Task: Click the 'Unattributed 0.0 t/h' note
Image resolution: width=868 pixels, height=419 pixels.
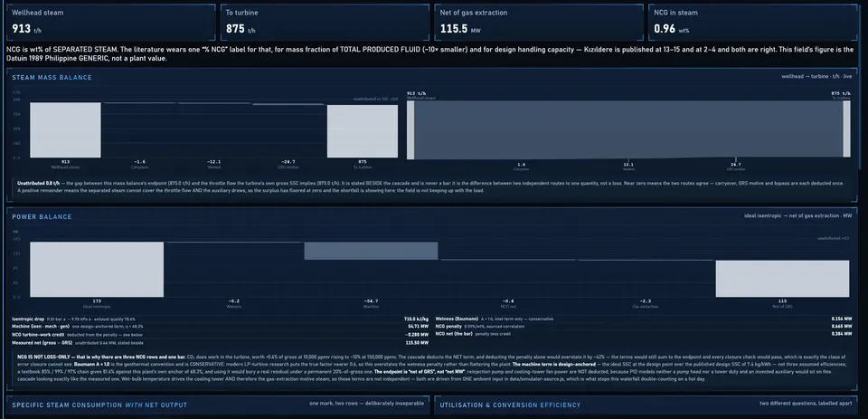Action: [x=430, y=186]
